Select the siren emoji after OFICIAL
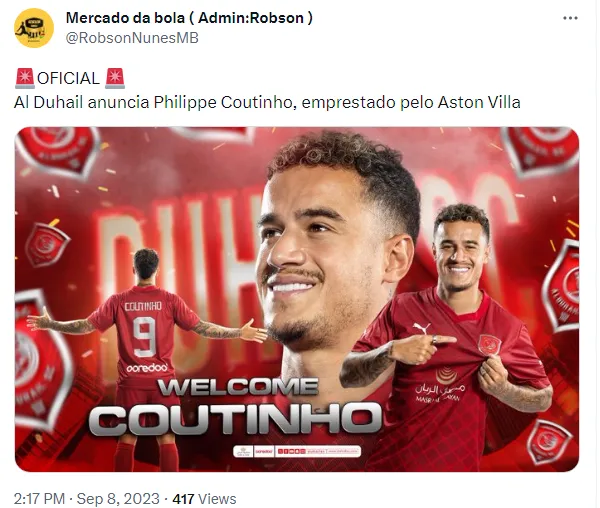 (x=115, y=78)
